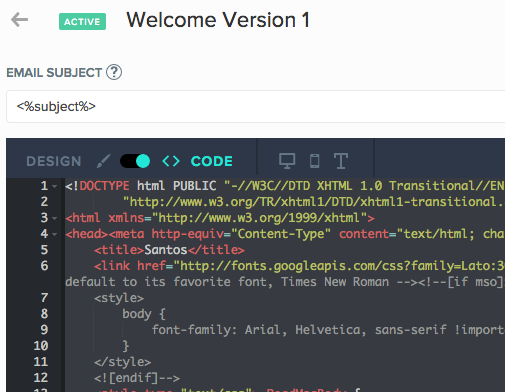Collapse the html tag fold on line 3

coord(55,218)
